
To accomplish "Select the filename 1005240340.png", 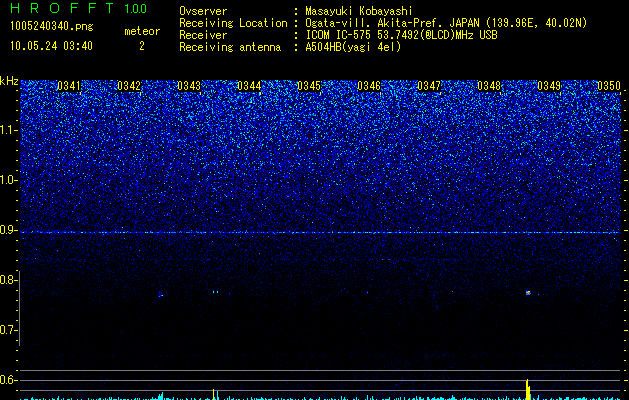I will (52, 26).
